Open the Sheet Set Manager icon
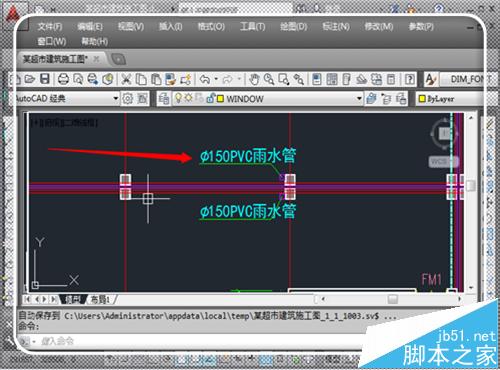 [361, 79]
